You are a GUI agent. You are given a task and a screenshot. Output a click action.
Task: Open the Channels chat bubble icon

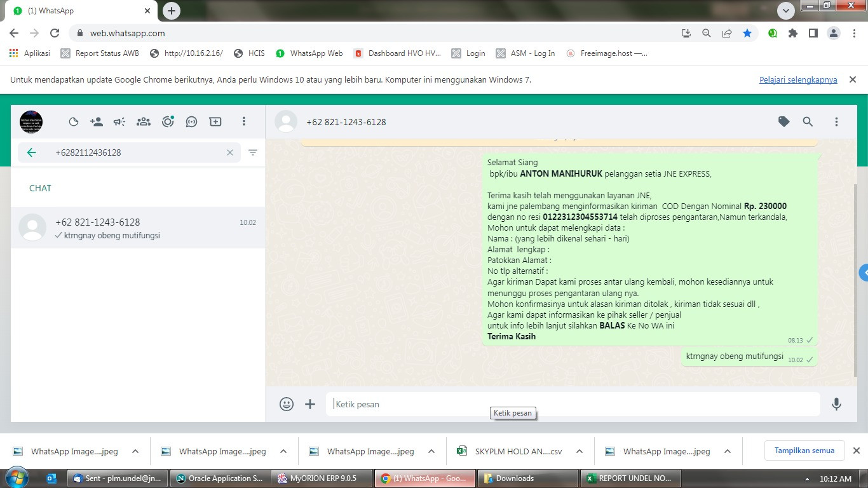(191, 121)
